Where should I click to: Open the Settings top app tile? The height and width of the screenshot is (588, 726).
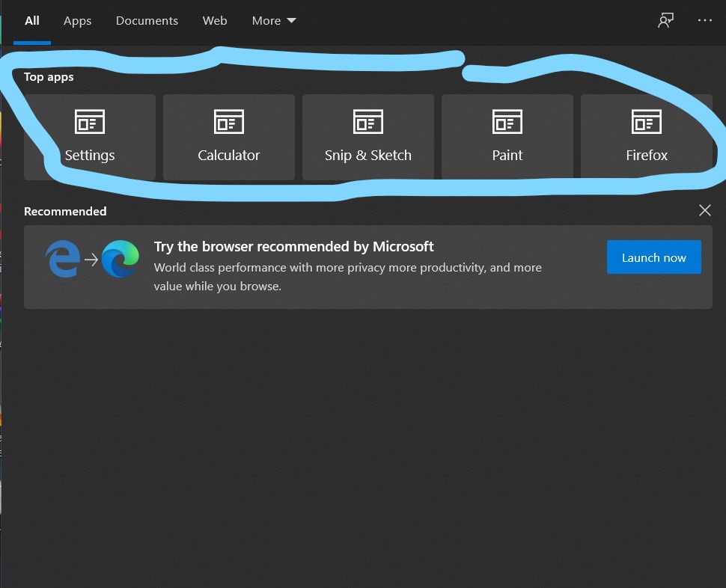89,137
